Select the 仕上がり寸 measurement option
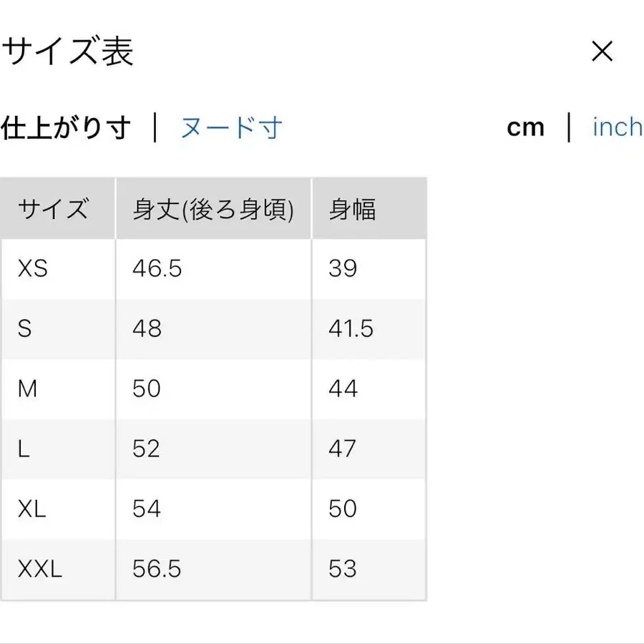 [x=68, y=127]
